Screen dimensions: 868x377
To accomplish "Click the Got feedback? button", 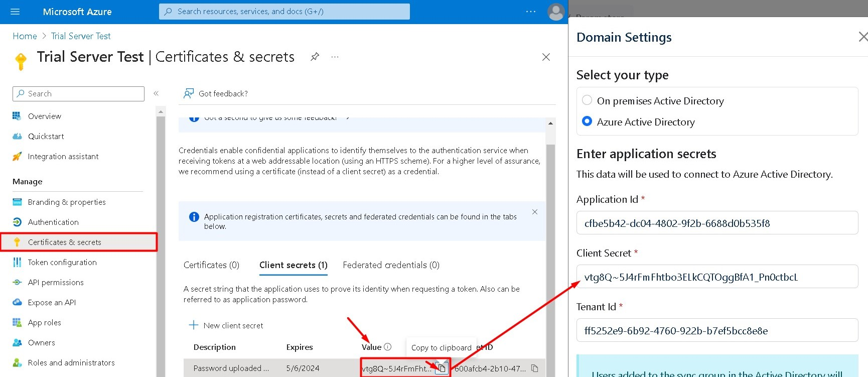I will tap(216, 93).
